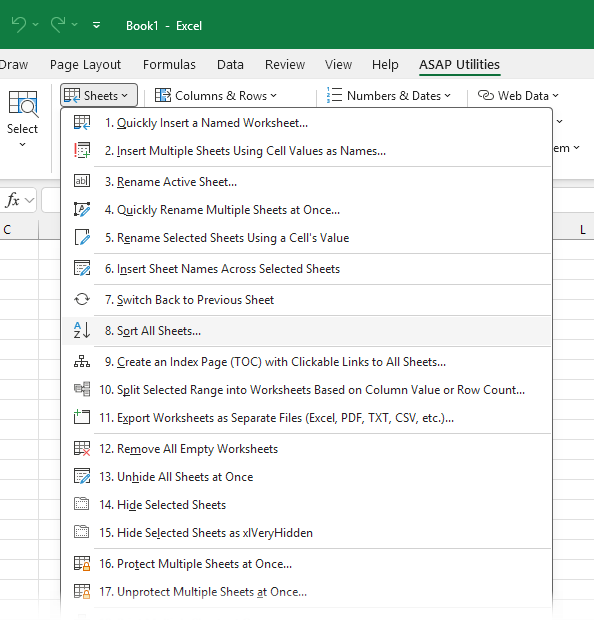The width and height of the screenshot is (594, 621).
Task: Select the ASAP Utilities tab
Action: [x=459, y=65]
